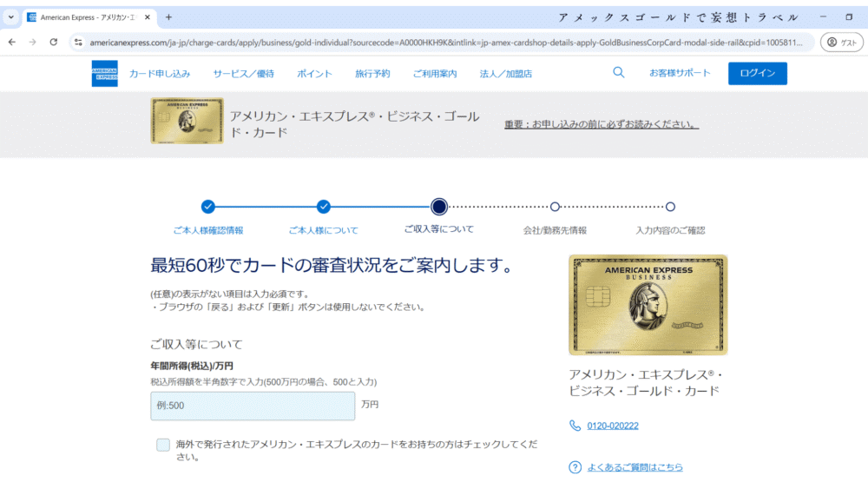Open the 重要：お申し込みの前に必ずお読みください link

(602, 124)
